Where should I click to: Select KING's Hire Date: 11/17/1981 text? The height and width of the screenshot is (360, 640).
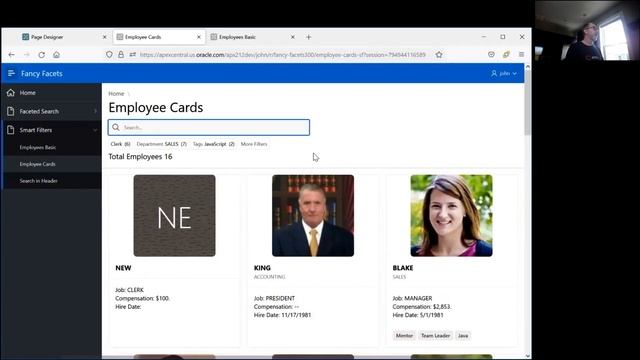(282, 315)
